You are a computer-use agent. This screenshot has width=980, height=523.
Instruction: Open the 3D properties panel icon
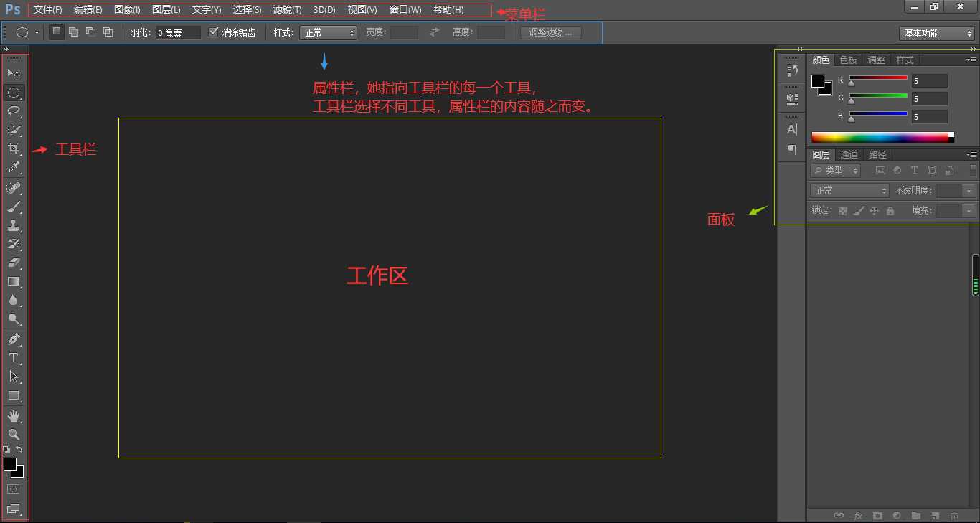pos(792,98)
